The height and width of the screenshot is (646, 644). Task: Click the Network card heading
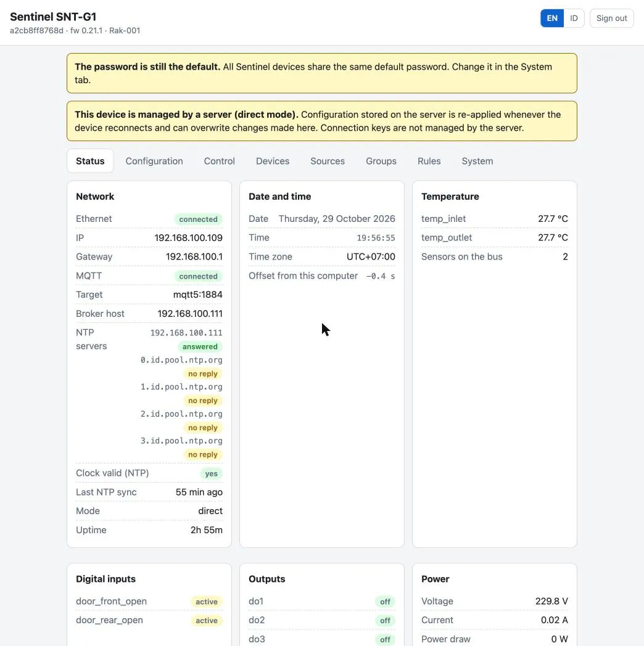point(95,197)
